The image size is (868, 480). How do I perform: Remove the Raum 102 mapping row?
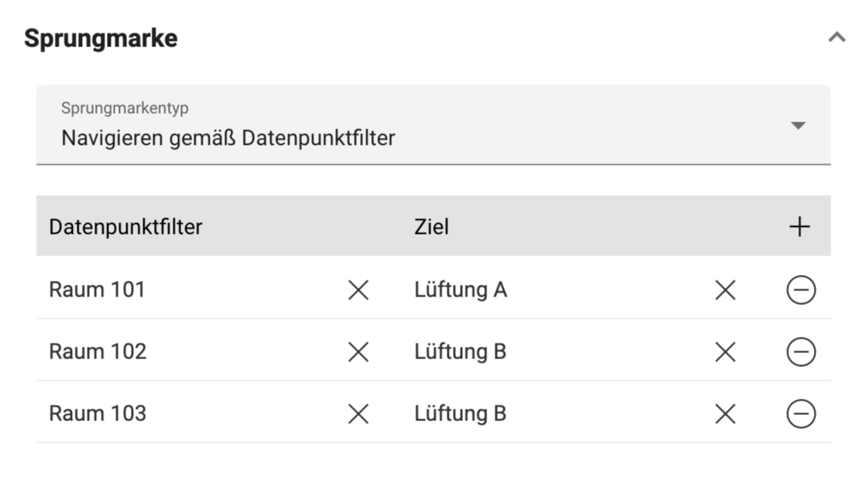(x=801, y=352)
